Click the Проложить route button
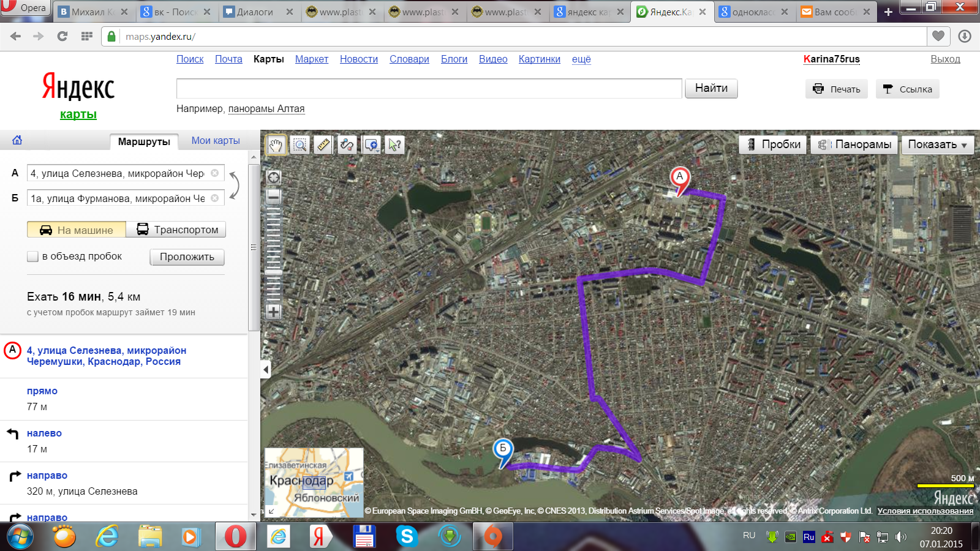The image size is (980, 551). [x=187, y=257]
